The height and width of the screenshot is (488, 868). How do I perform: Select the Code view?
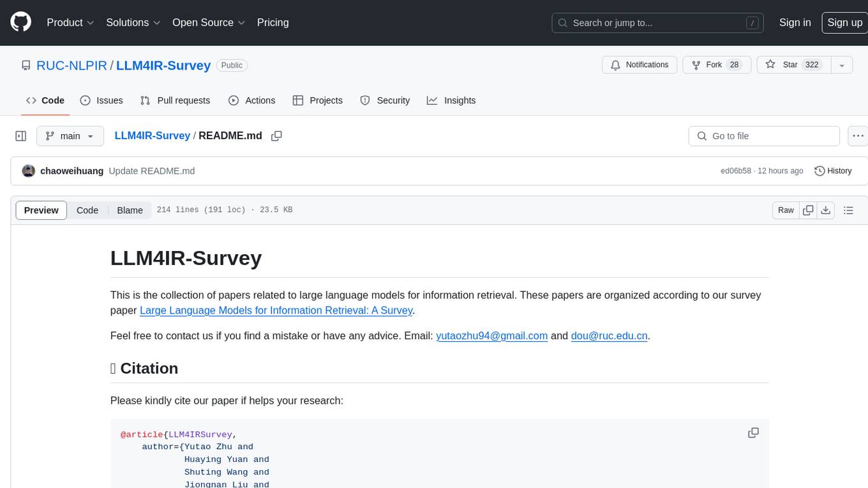click(87, 210)
